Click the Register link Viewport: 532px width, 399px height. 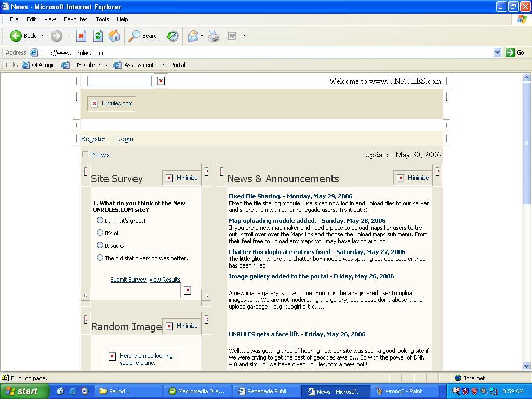(93, 139)
